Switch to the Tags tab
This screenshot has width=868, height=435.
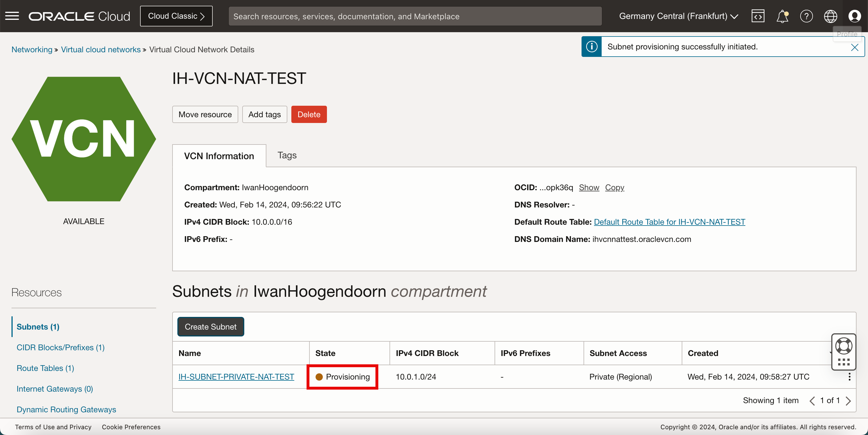point(287,155)
